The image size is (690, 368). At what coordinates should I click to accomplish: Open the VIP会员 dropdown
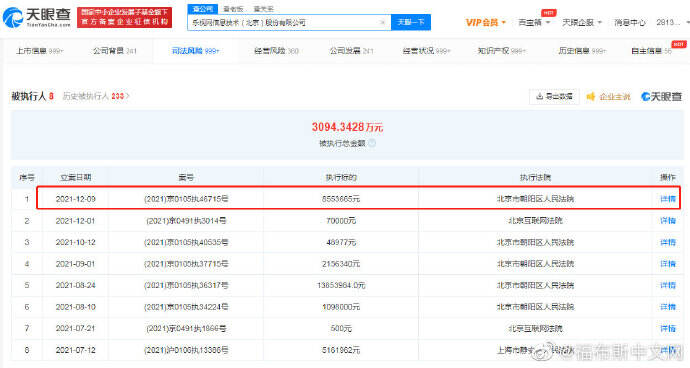(486, 22)
